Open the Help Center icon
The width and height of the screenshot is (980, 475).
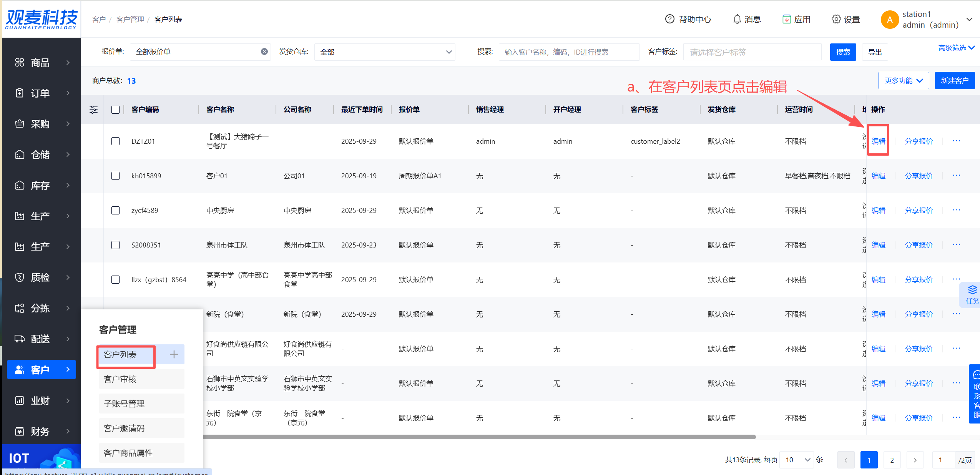[669, 19]
